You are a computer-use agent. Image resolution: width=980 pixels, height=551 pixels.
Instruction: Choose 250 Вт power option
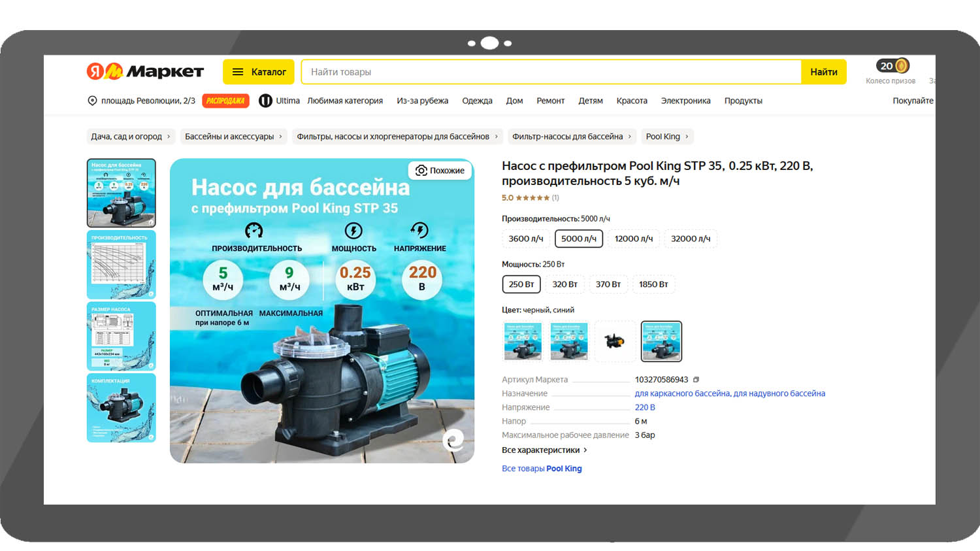click(x=521, y=284)
